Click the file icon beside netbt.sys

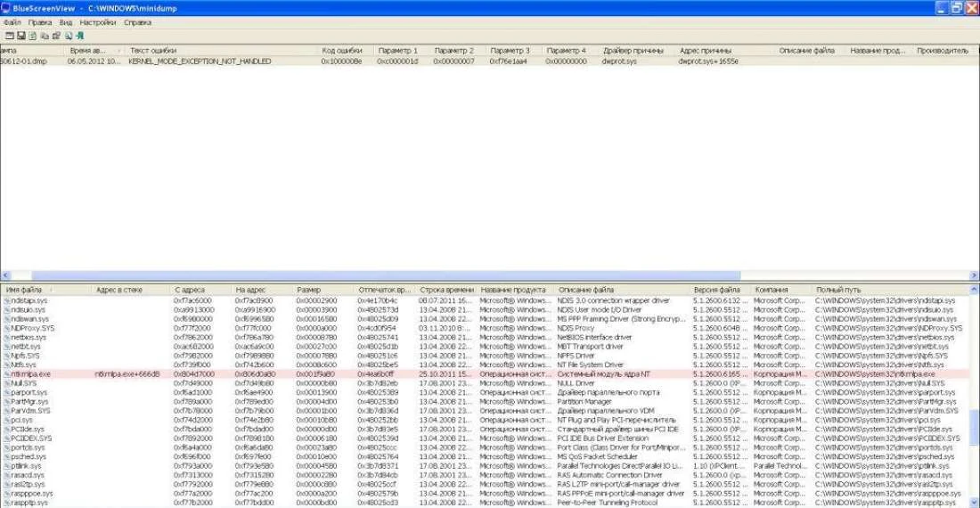click(7, 346)
